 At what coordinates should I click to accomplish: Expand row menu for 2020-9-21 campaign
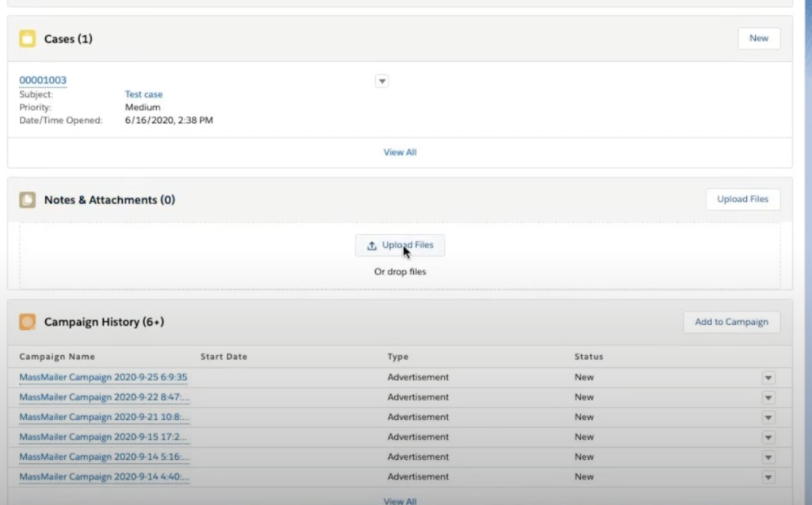pyautogui.click(x=768, y=418)
